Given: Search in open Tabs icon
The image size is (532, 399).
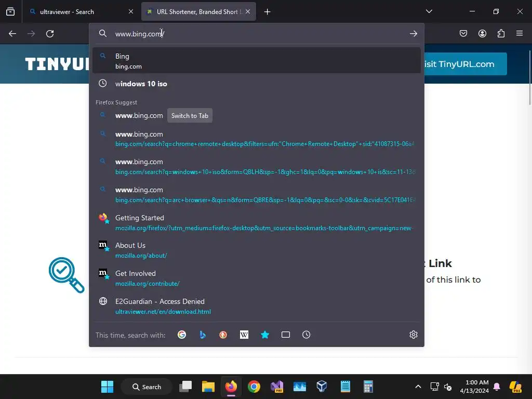Looking at the screenshot, I should coord(286,335).
